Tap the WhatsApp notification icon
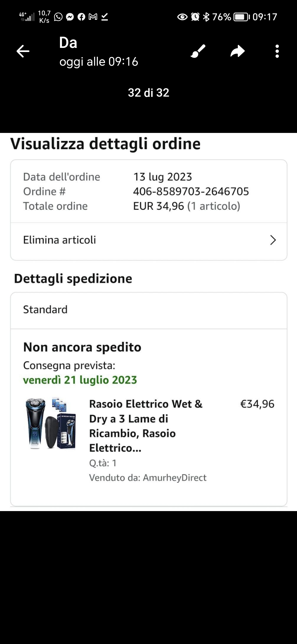The width and height of the screenshot is (297, 644). (58, 17)
